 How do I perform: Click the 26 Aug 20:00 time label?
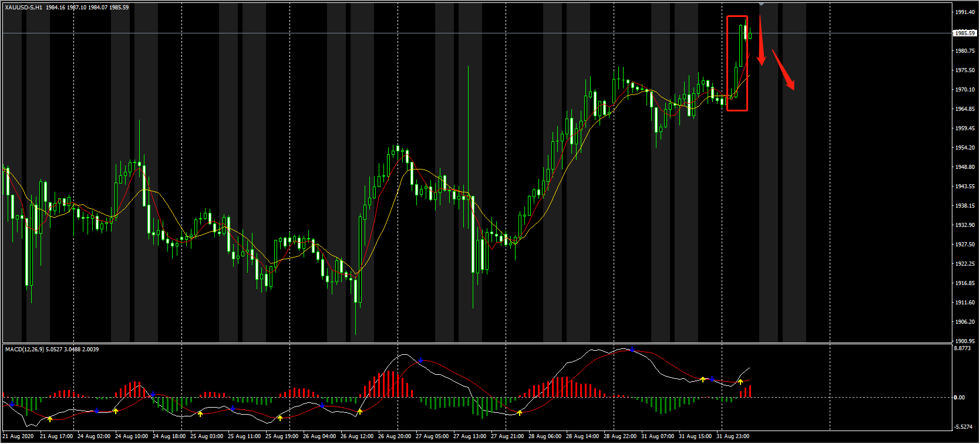[395, 436]
